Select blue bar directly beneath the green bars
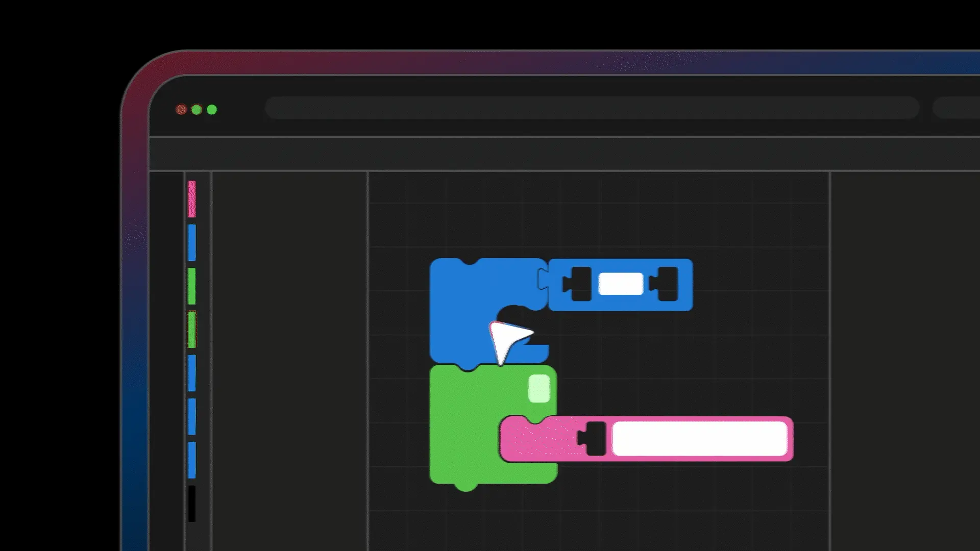This screenshot has height=551, width=980. [x=192, y=373]
